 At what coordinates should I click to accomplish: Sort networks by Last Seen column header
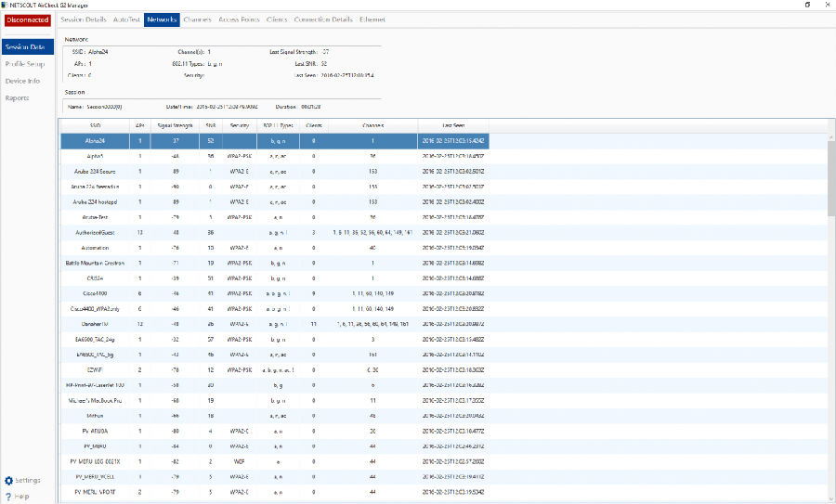452,125
